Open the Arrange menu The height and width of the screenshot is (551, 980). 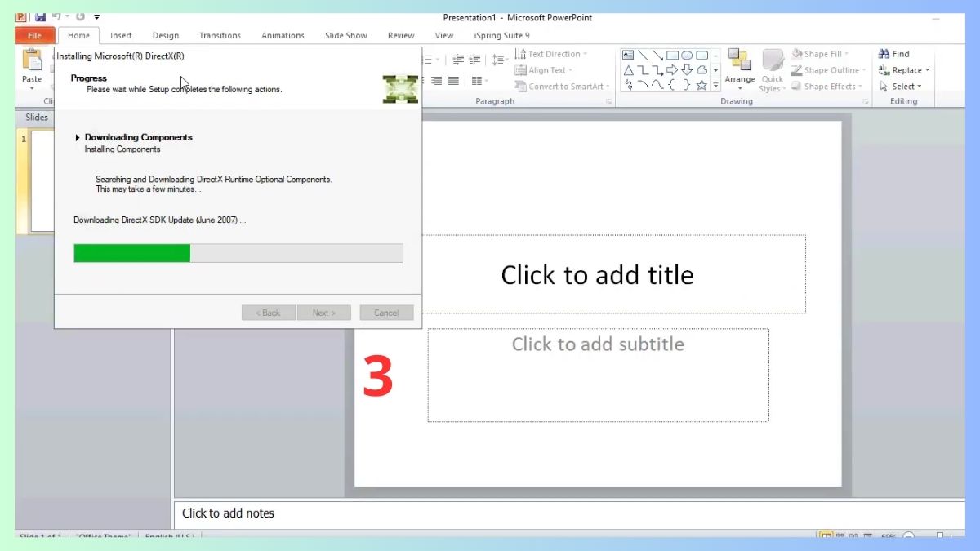pos(740,69)
